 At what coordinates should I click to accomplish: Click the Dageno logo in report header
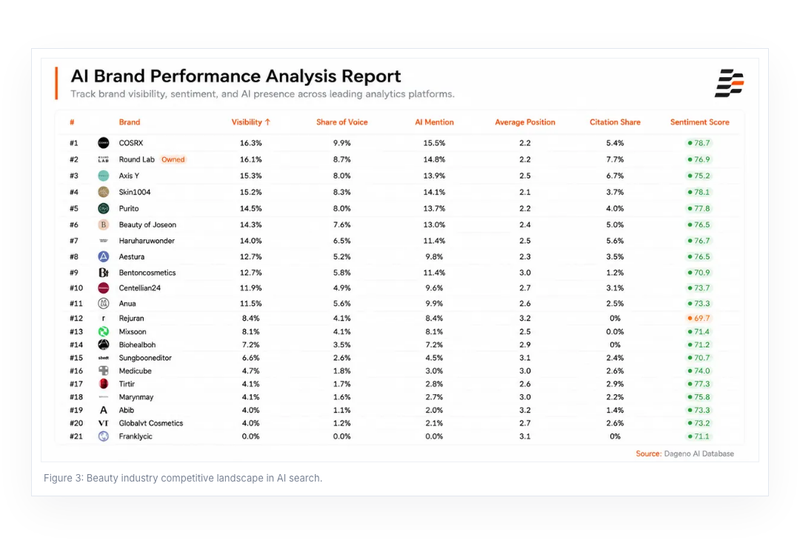[729, 83]
